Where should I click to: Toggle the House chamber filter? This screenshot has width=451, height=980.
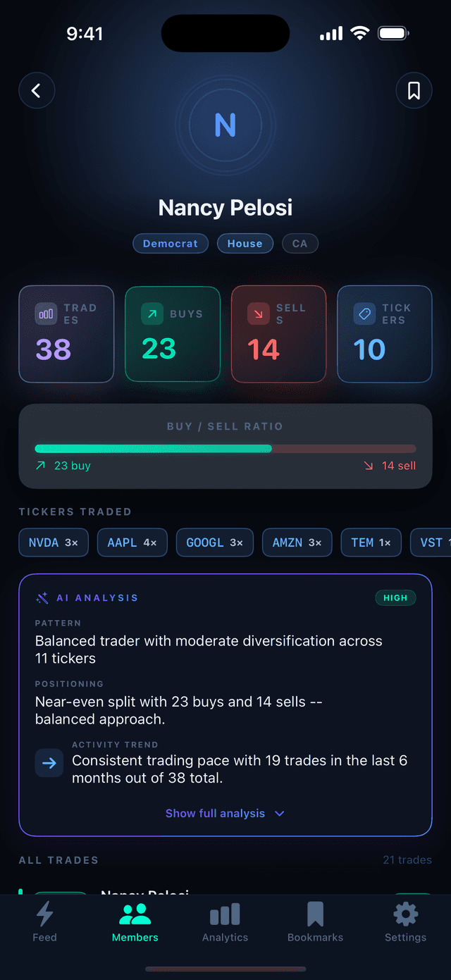[x=245, y=243]
